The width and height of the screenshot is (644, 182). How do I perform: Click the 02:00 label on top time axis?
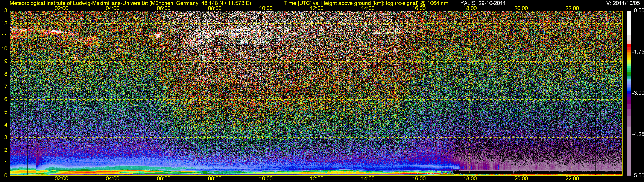[61, 8]
